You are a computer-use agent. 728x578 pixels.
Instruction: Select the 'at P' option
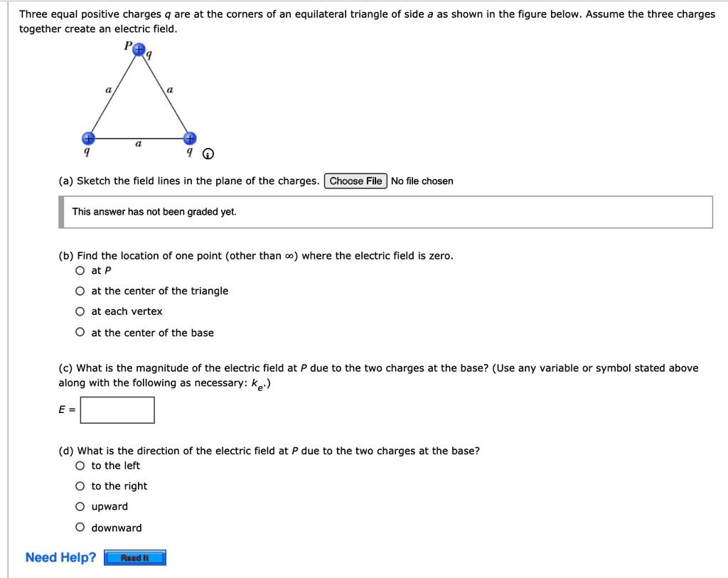tap(80, 270)
